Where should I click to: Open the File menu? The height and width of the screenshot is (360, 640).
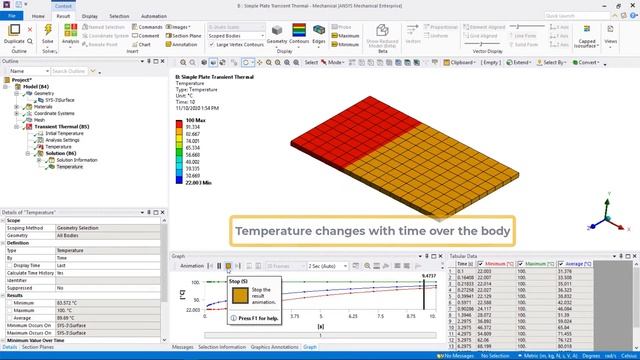point(11,16)
